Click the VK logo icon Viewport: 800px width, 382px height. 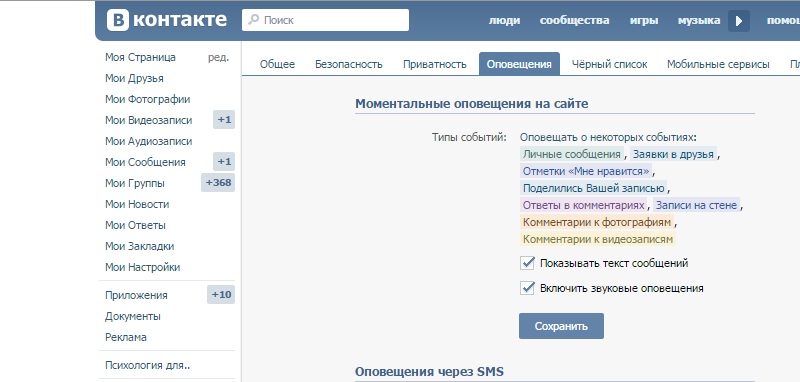click(x=117, y=20)
